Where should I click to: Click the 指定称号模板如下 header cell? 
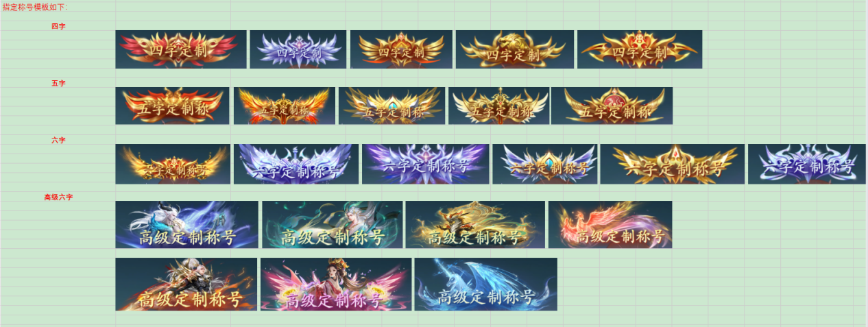(x=36, y=7)
